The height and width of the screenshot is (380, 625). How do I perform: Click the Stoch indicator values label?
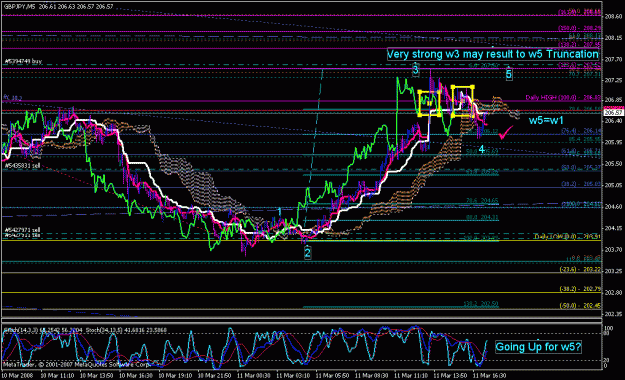click(85, 331)
